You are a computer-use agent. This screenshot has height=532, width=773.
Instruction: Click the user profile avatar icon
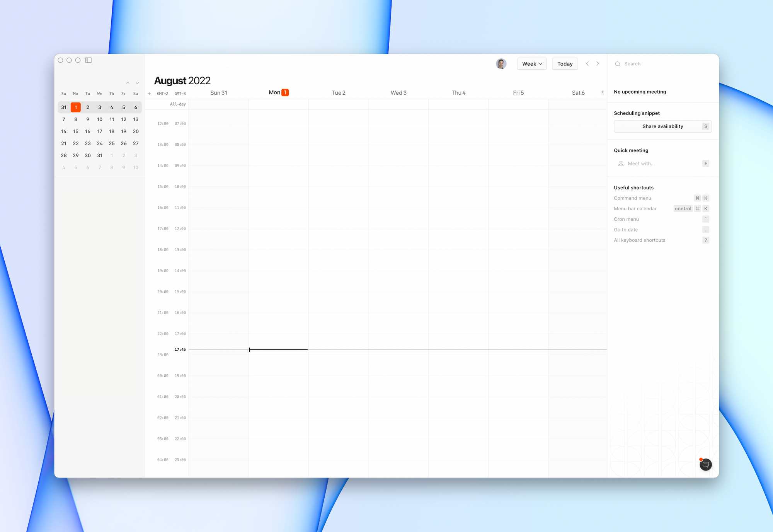(501, 63)
